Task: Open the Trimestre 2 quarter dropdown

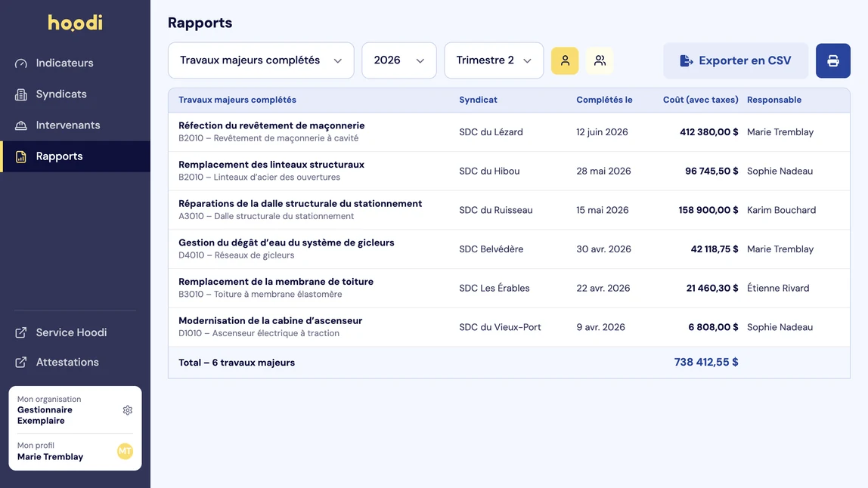Action: tap(494, 60)
